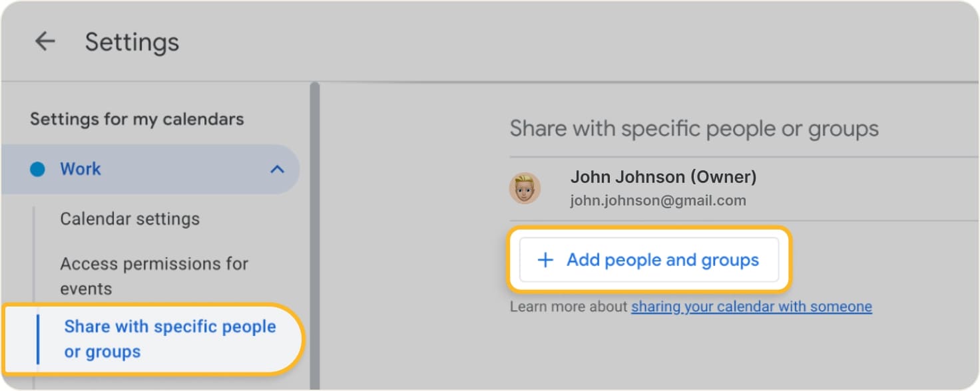Select the Work calendar in sidebar

150,170
